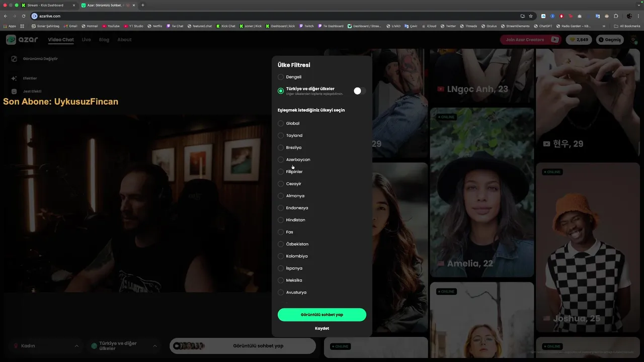Click the Azar logo
Screen dimensions: 644x362
22,40
